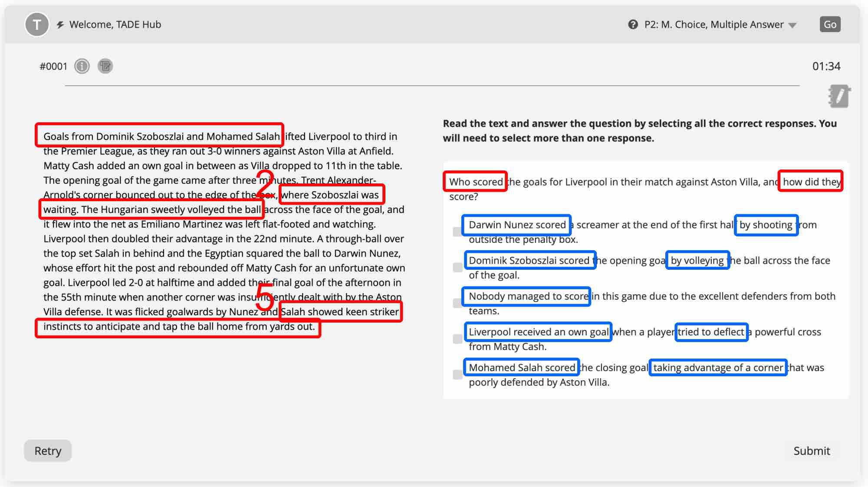
Task: Click the Go button to submit question type
Action: 830,24
